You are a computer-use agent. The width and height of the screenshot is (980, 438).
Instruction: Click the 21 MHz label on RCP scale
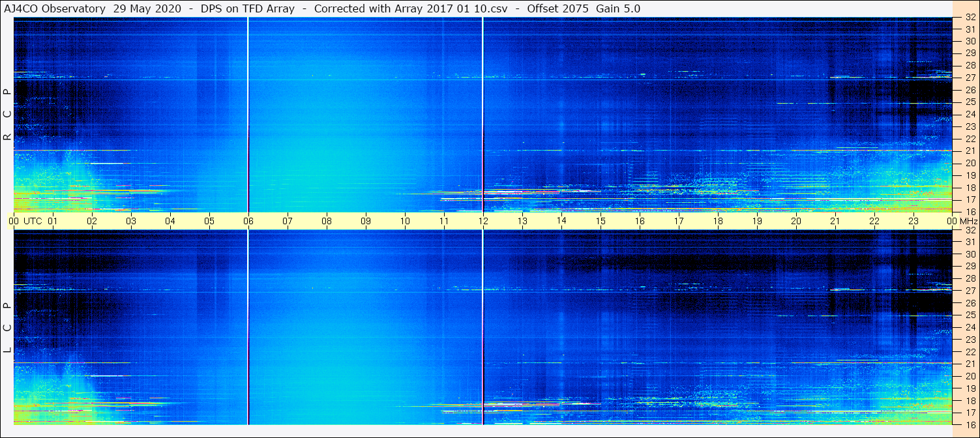[970, 151]
